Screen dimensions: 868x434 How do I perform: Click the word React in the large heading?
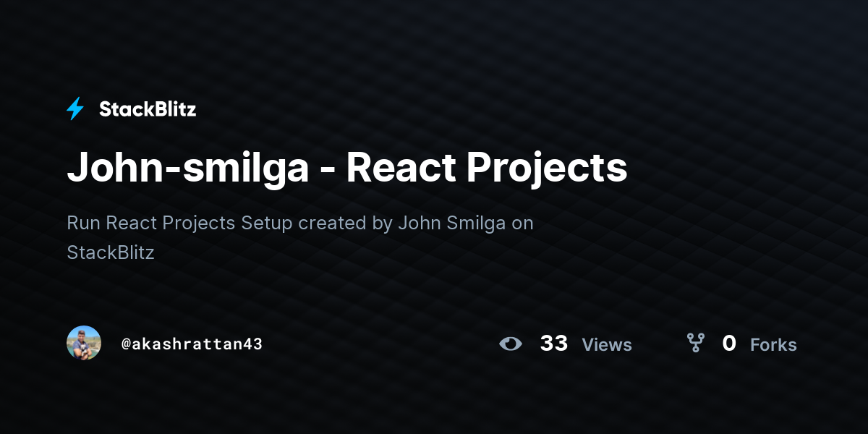(x=401, y=168)
